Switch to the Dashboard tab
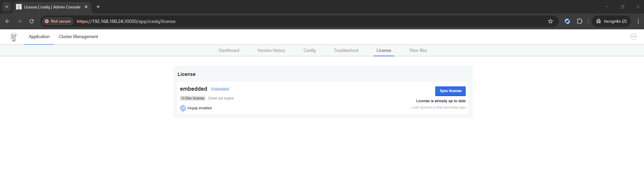 coord(229,51)
